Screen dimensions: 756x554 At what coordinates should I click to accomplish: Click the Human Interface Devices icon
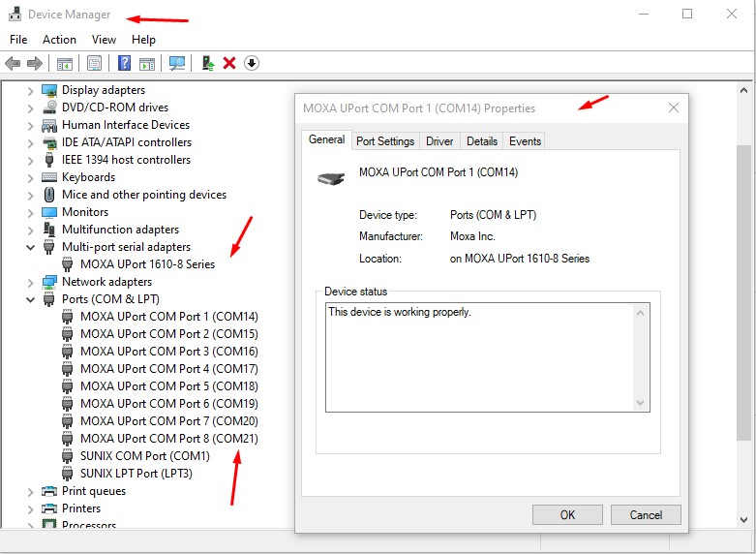[49, 126]
